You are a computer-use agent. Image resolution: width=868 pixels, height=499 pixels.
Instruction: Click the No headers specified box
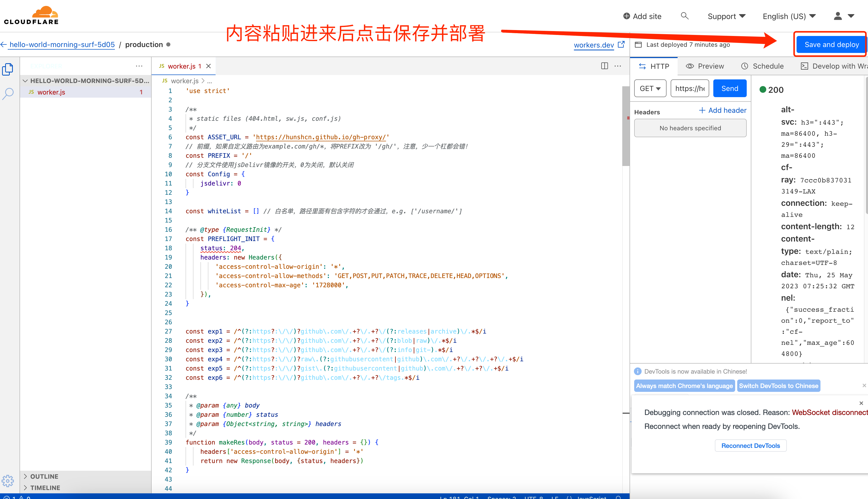point(690,128)
